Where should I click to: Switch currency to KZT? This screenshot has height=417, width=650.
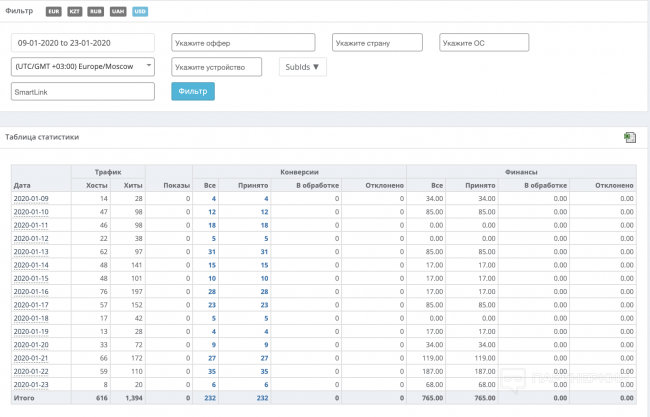[72, 11]
